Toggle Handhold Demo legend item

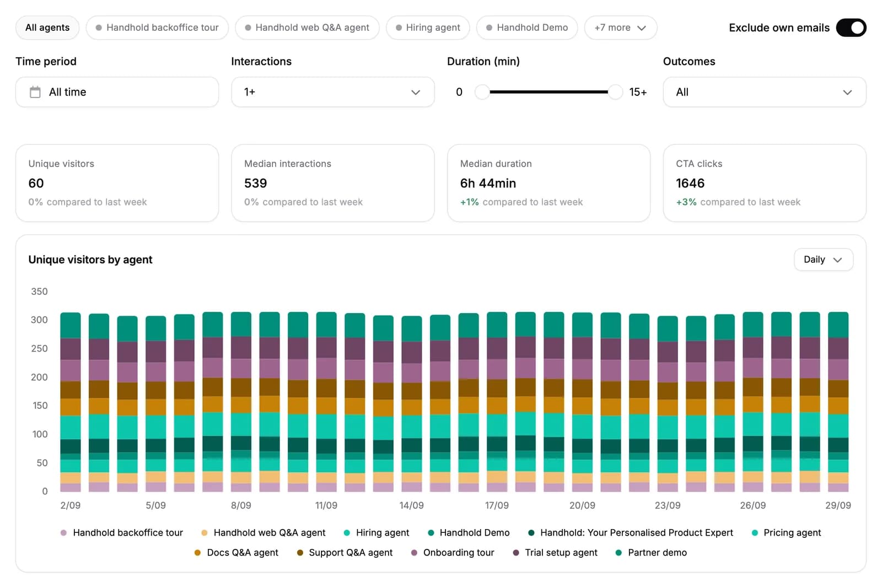(x=469, y=533)
